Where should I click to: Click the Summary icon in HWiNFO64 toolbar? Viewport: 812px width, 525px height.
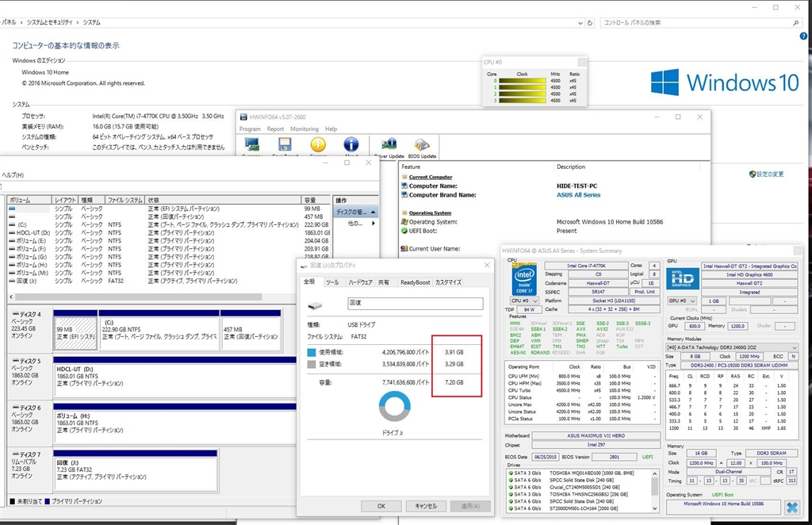coord(252,145)
